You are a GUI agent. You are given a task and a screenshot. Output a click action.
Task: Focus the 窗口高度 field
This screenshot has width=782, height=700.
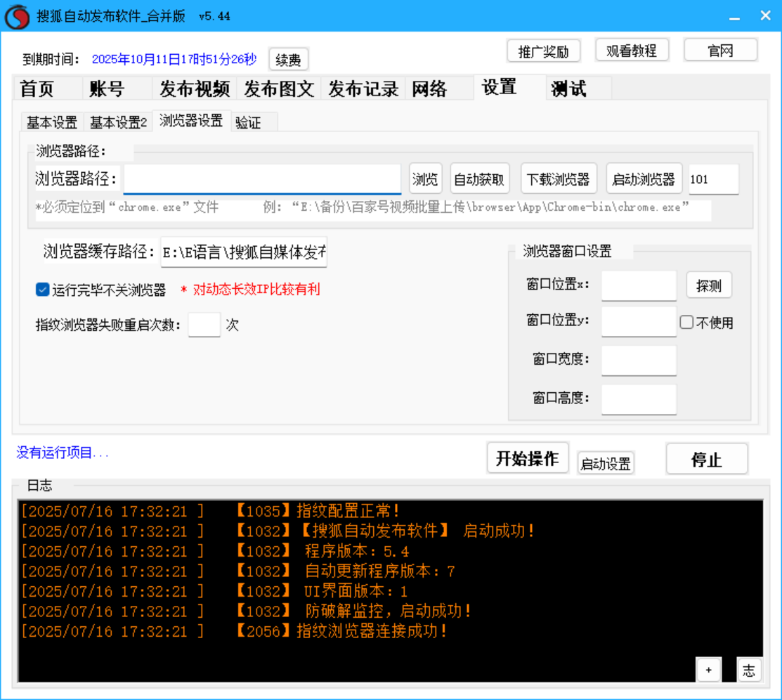[639, 399]
